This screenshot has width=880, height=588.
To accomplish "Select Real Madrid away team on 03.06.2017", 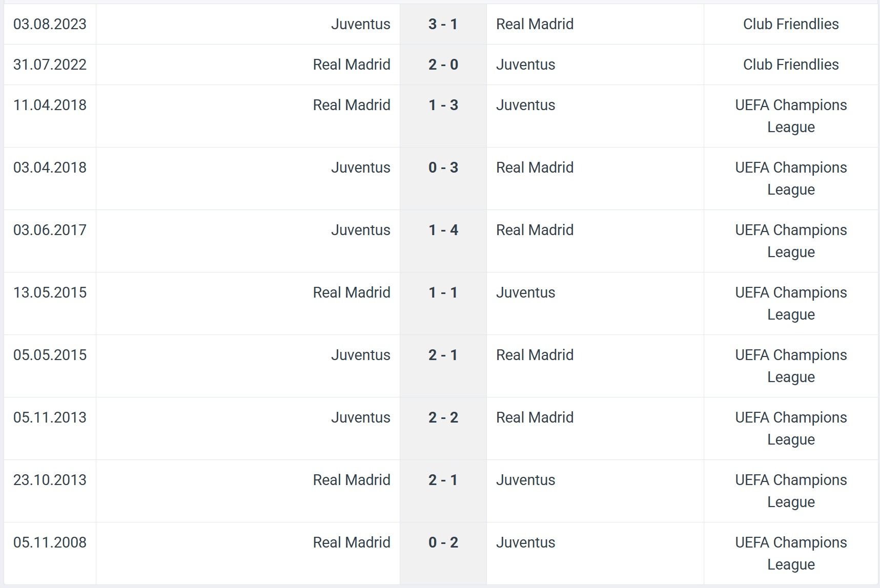I will tap(535, 230).
